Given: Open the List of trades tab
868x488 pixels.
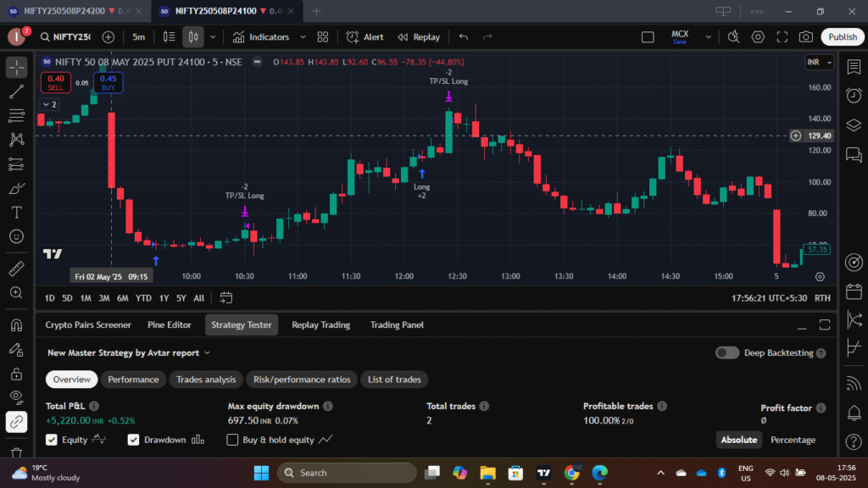Looking at the screenshot, I should tap(395, 380).
